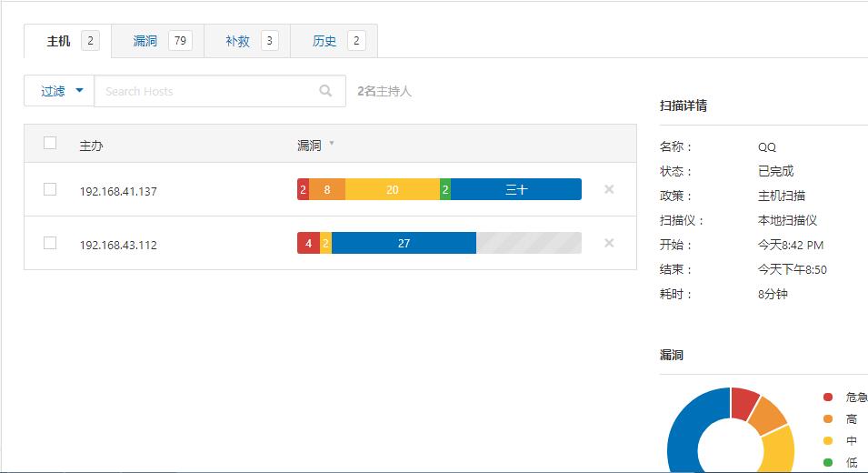Viewport: 868px width, 473px height.
Task: Switch to the 漏洞 tab
Action: [158, 41]
